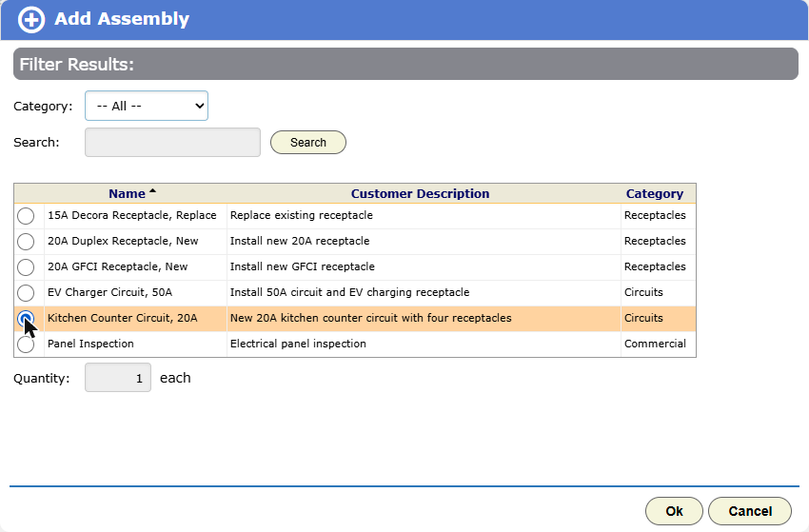The image size is (809, 532).
Task: Click the Receptacles cell in 20A Duplex row
Action: [659, 242]
